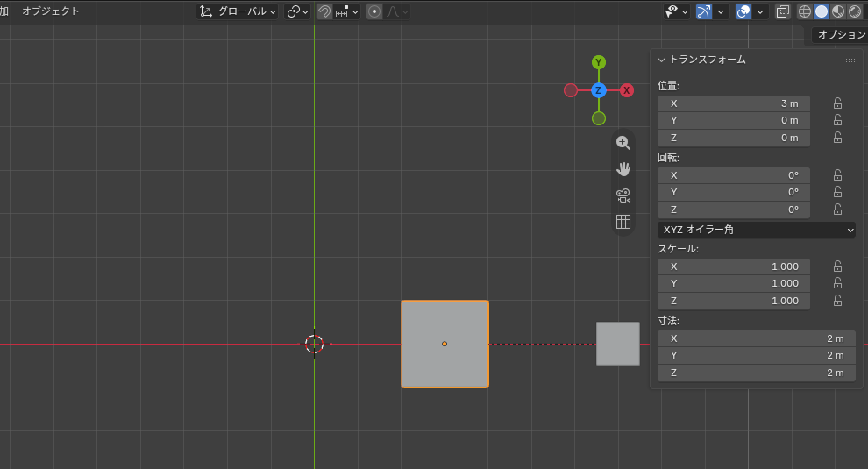Click the negative Y axis gizmo circle

(599, 118)
